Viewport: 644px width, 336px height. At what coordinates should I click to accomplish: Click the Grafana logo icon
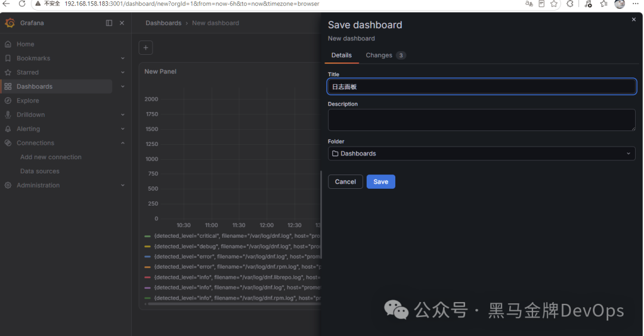click(10, 23)
